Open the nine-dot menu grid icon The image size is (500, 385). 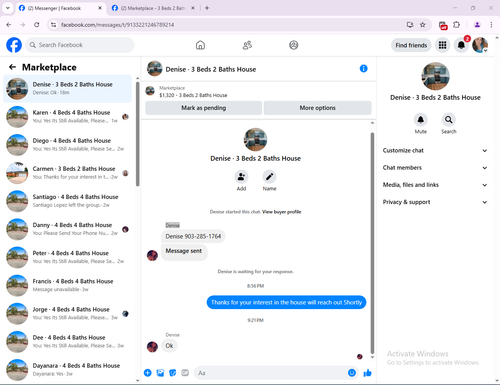click(442, 45)
